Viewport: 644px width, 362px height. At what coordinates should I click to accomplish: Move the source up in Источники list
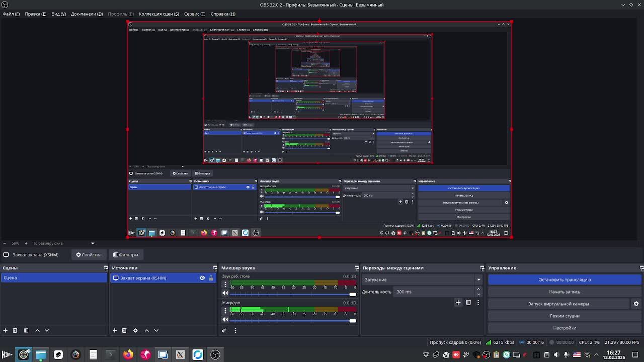coord(146,330)
